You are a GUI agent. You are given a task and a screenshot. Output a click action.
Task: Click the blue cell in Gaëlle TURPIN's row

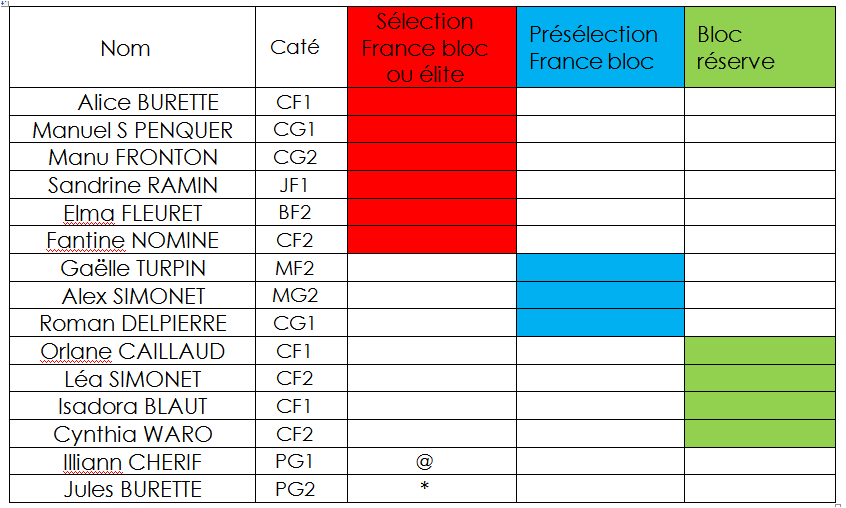tap(600, 268)
